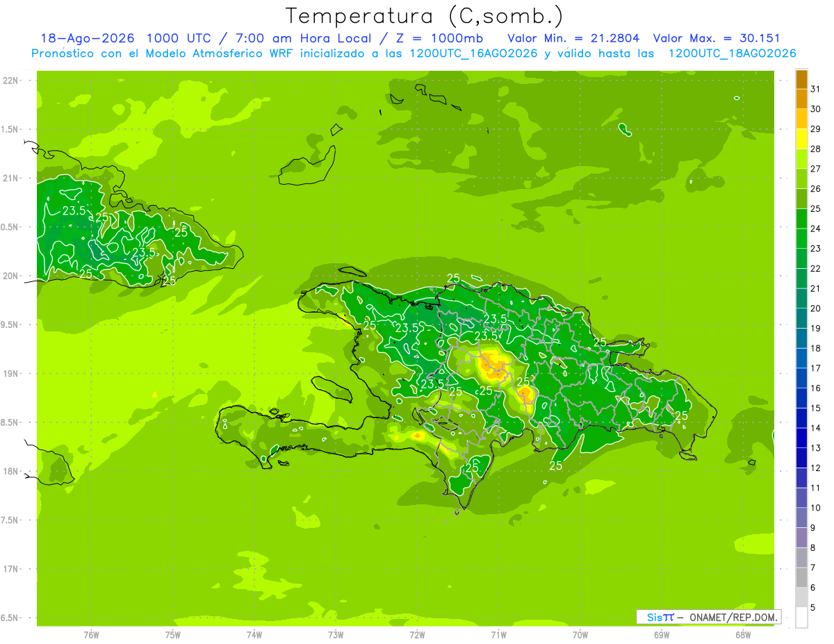Image resolution: width=834 pixels, height=644 pixels.
Task: Select the yellow 28 degree legend color
Action: [x=801, y=140]
